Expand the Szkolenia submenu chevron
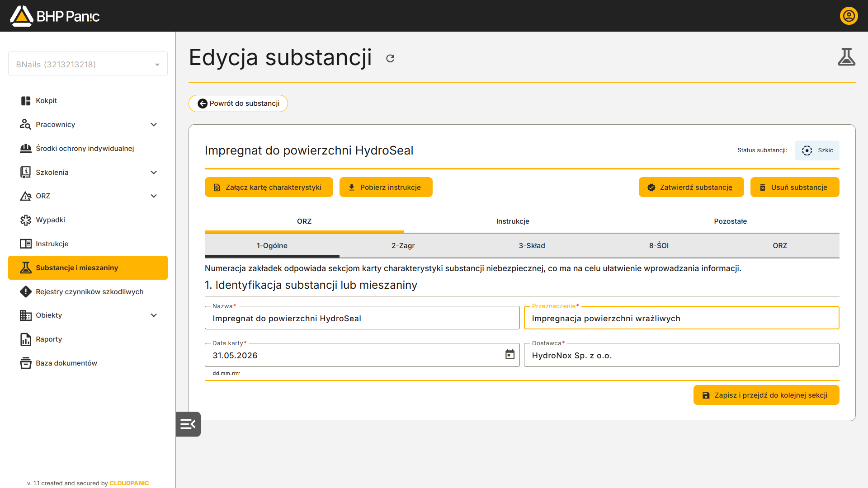Screen dimensions: 868x488 click(x=154, y=173)
